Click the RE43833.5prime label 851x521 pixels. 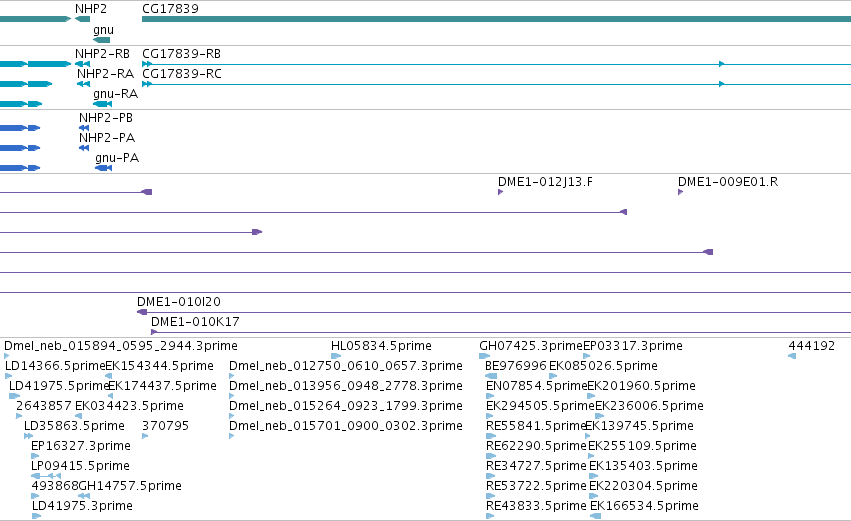[x=536, y=506]
